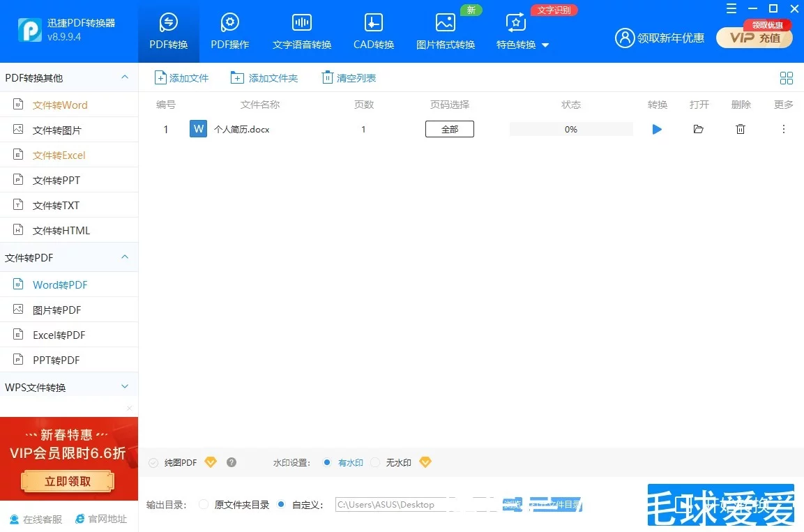Delete 个人简历.docx using trash icon
Image resolution: width=804 pixels, height=532 pixels.
(741, 129)
